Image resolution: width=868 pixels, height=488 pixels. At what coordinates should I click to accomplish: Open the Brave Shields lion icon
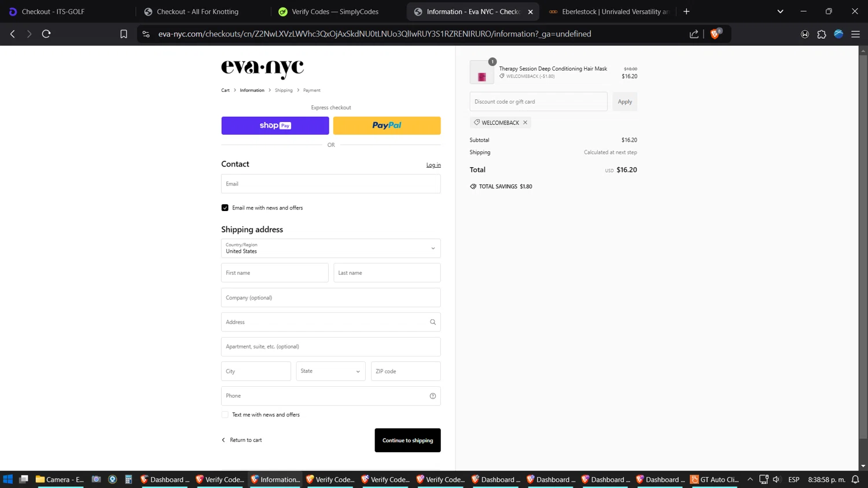715,34
